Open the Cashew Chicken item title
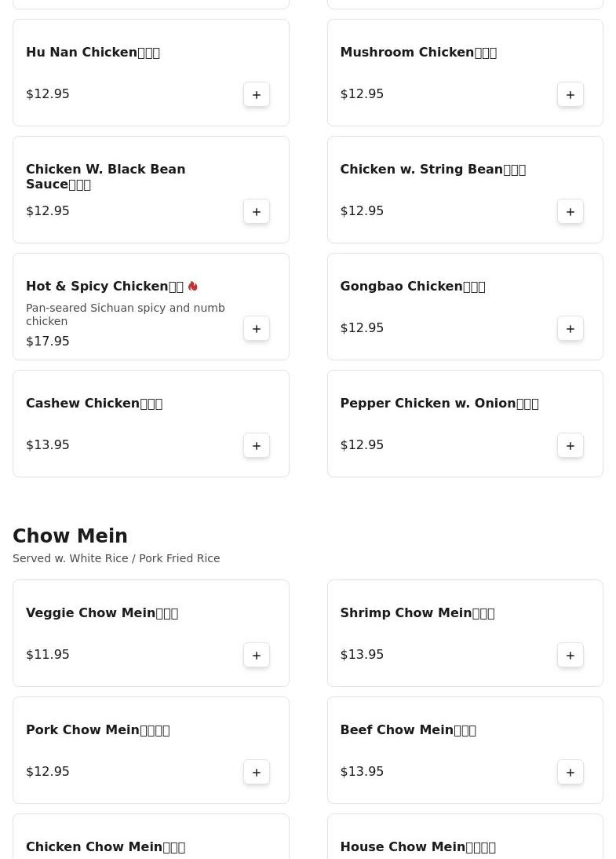 94,404
